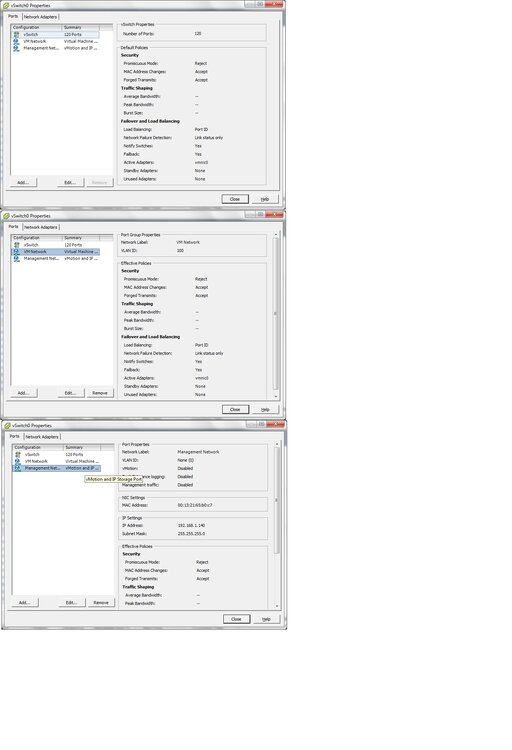Open Network Adapters tab in Default Policies window
The image size is (512, 750).
pyautogui.click(x=40, y=17)
